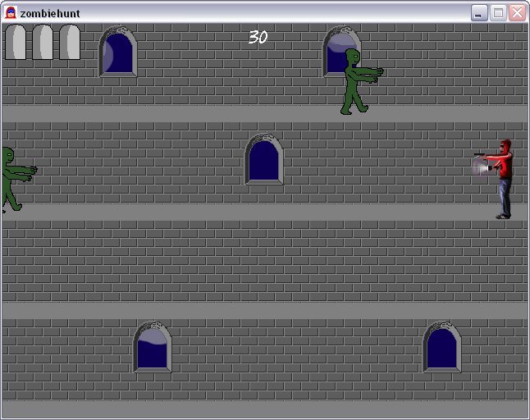Image resolution: width=530 pixels, height=420 pixels.
Task: Minimize the zombiehunt window
Action: (479, 13)
